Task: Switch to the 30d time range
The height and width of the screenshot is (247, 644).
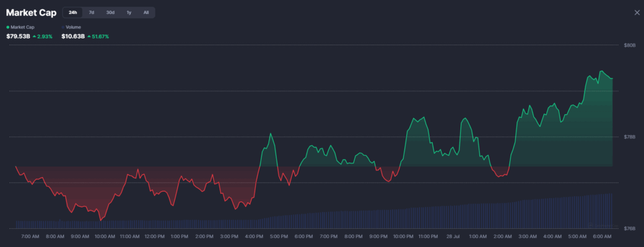Action: [x=111, y=13]
